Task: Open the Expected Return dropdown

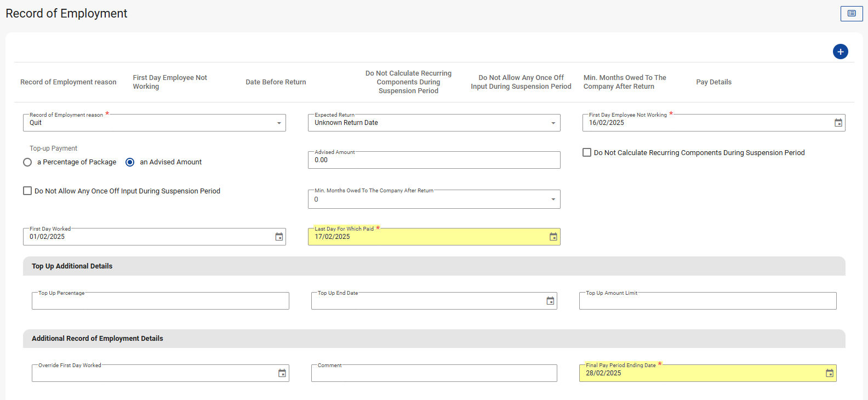Action: [x=553, y=123]
